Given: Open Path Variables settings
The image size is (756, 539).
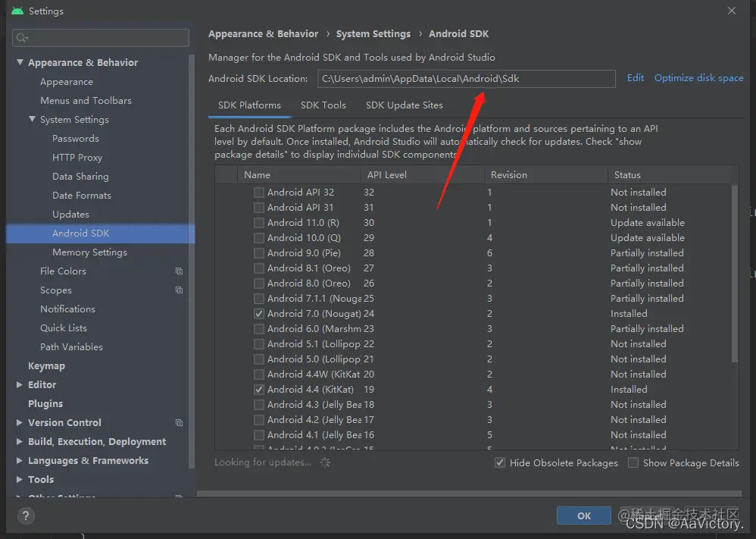Looking at the screenshot, I should click(71, 347).
